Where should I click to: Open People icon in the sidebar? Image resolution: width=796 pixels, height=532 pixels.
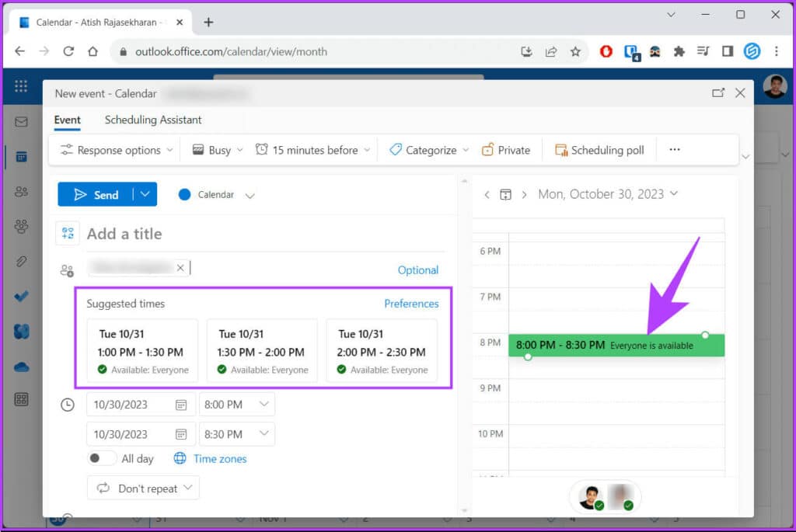click(21, 192)
